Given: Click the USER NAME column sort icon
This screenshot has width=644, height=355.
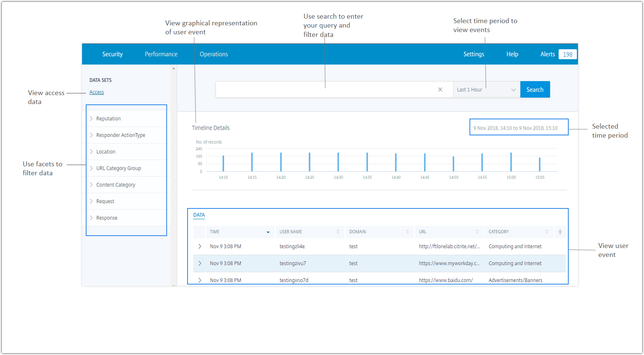Looking at the screenshot, I should pyautogui.click(x=338, y=232).
